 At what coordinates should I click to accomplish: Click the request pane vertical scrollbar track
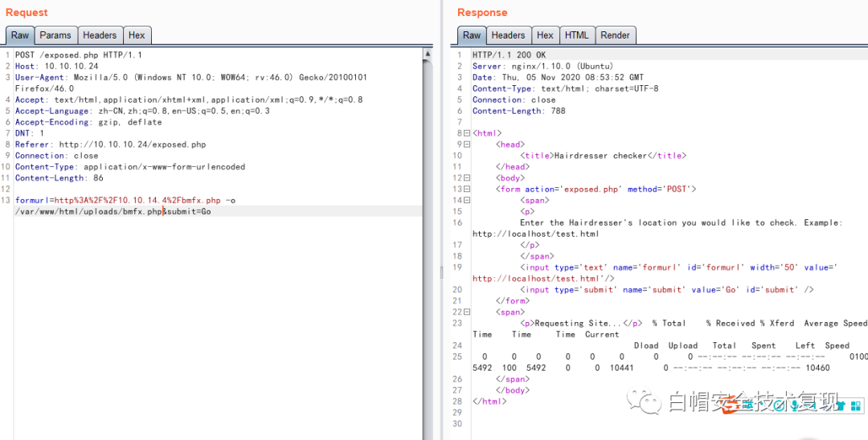coord(428,249)
